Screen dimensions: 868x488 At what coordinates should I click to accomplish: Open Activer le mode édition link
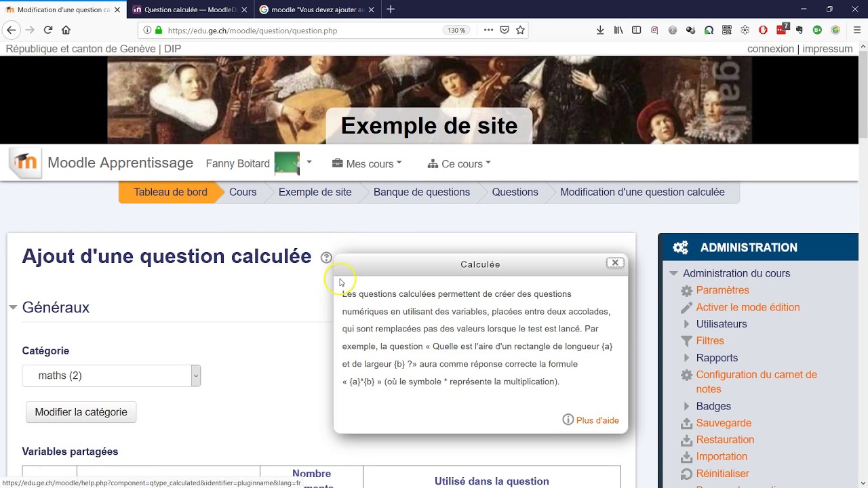tap(748, 307)
